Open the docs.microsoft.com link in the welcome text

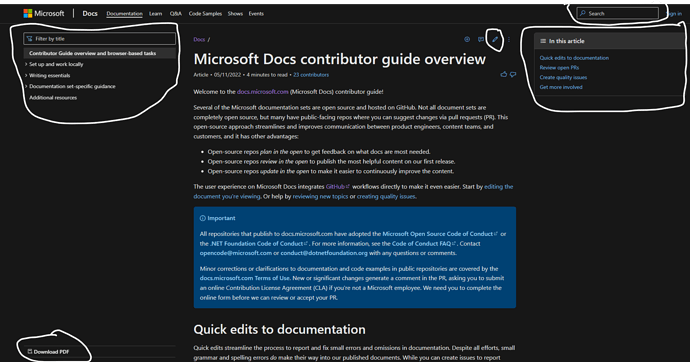(x=263, y=92)
